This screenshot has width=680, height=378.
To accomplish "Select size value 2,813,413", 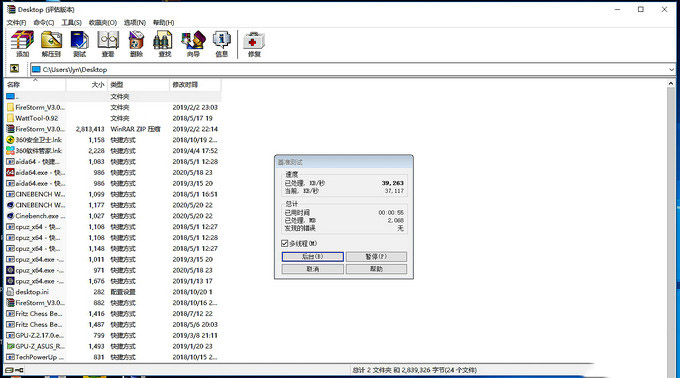I will click(90, 129).
